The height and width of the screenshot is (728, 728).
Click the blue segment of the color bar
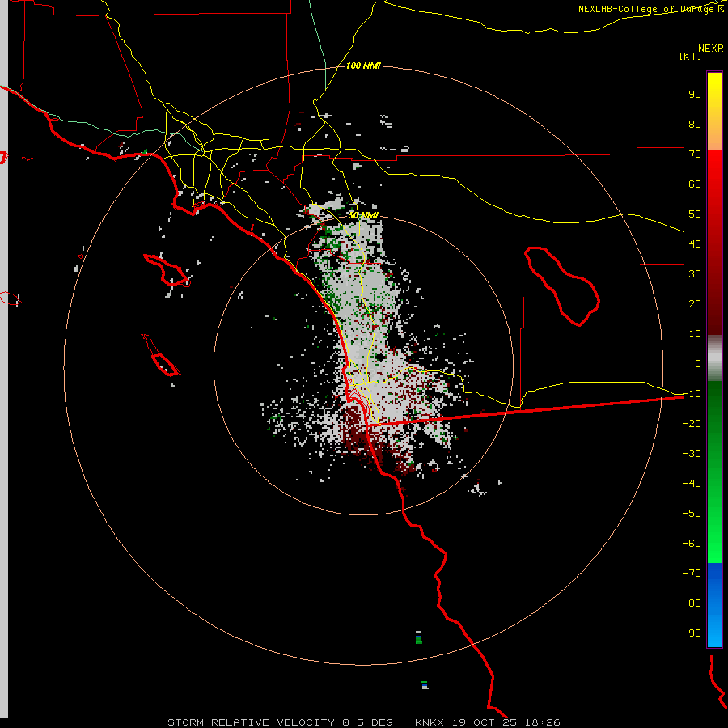pyautogui.click(x=714, y=604)
